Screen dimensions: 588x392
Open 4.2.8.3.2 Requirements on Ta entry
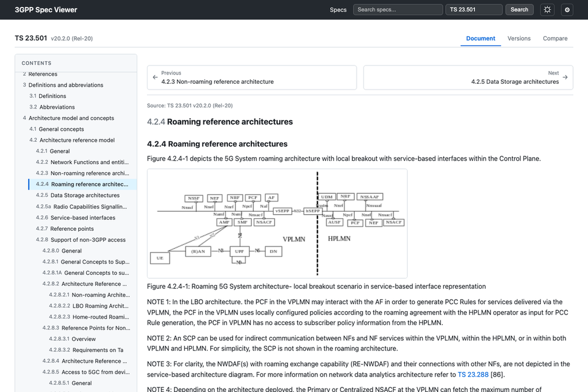pyautogui.click(x=86, y=350)
